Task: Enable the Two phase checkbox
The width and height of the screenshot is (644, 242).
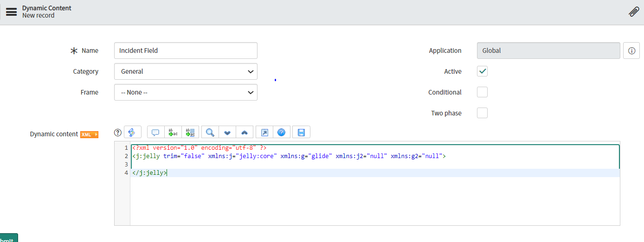Action: pyautogui.click(x=483, y=113)
